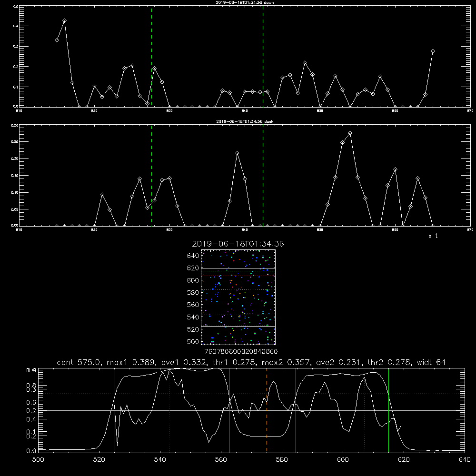
Task: Click the x-axis number string under the scatter image
Action: tap(241, 351)
